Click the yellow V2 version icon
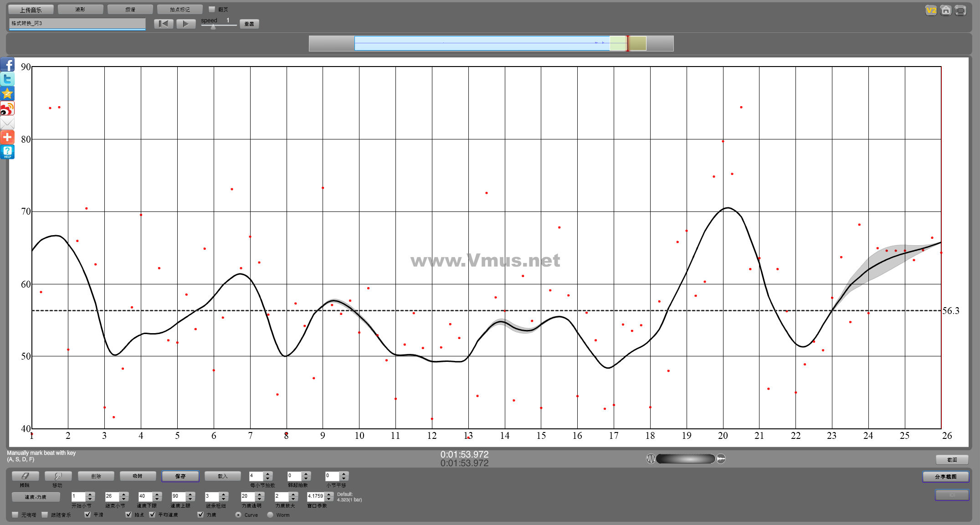This screenshot has width=980, height=525. pos(931,10)
